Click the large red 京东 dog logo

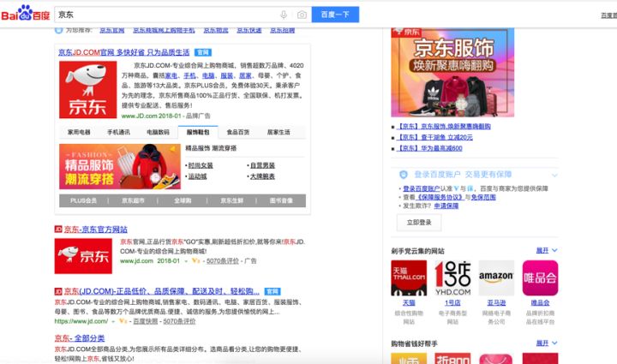87,90
